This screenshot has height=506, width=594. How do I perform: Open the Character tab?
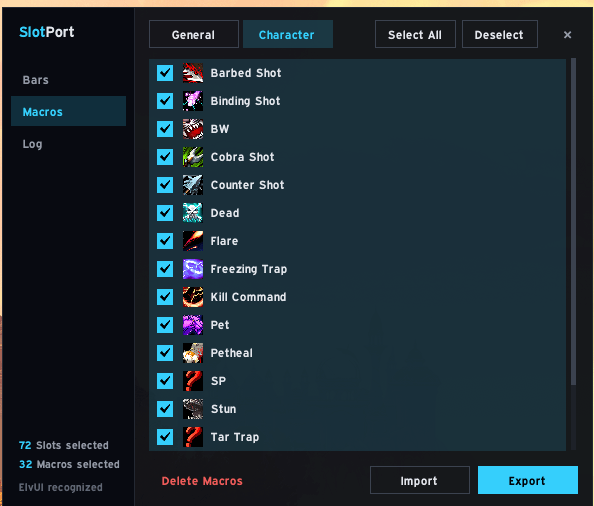coord(288,34)
